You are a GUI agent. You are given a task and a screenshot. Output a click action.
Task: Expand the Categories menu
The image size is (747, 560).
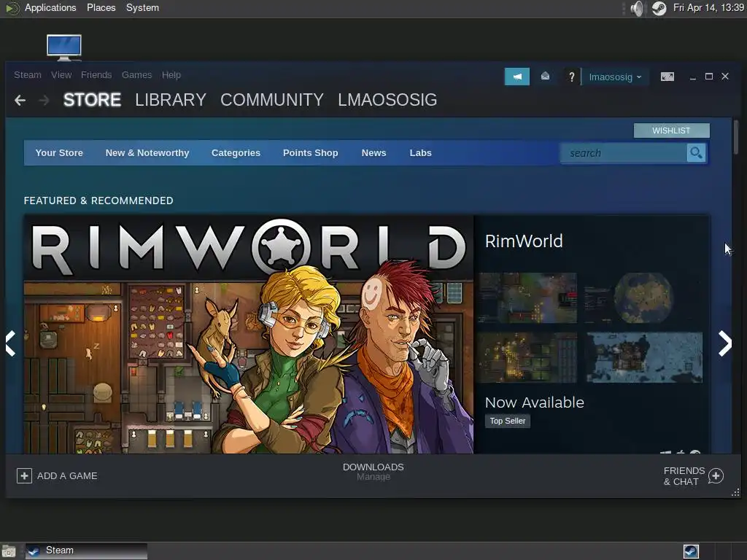[236, 153]
